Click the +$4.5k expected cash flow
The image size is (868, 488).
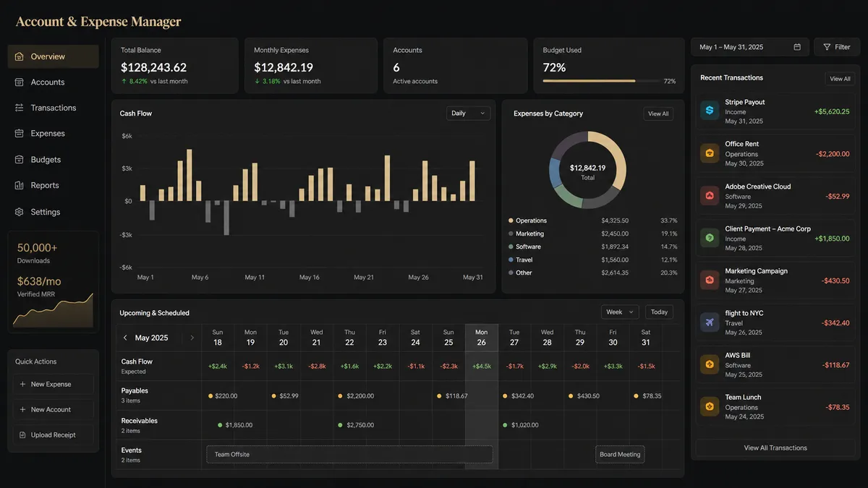point(482,367)
